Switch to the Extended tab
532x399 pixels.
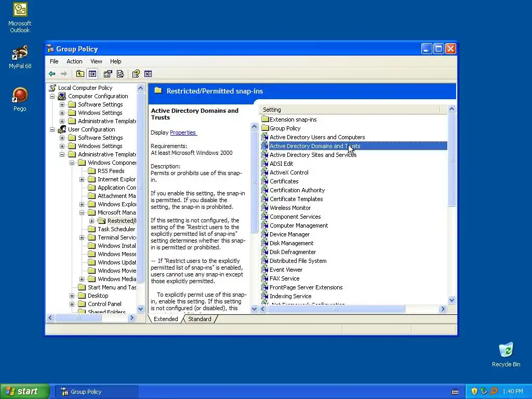[166, 319]
